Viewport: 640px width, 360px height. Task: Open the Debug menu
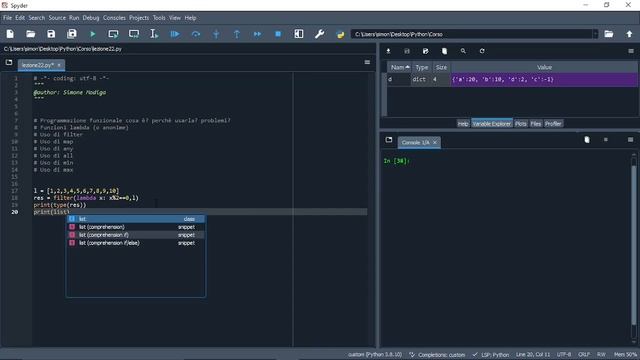click(x=91, y=18)
